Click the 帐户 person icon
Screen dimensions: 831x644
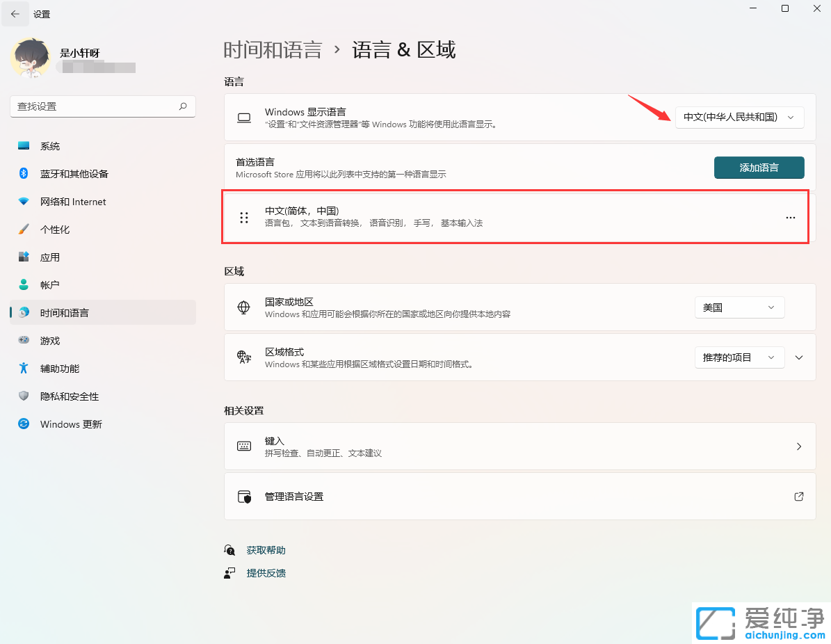click(x=24, y=284)
